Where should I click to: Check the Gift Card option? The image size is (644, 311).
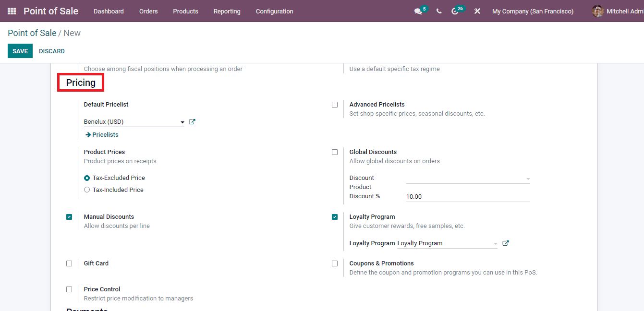tap(69, 263)
